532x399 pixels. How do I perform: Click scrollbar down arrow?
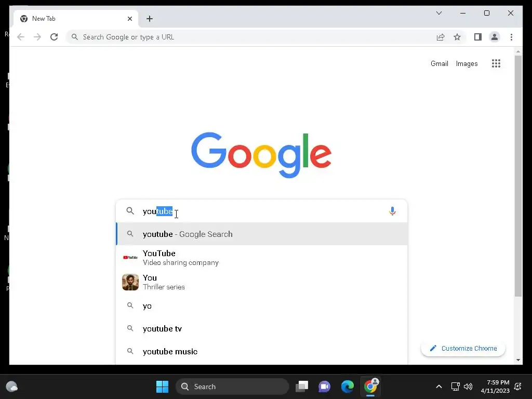[518, 360]
